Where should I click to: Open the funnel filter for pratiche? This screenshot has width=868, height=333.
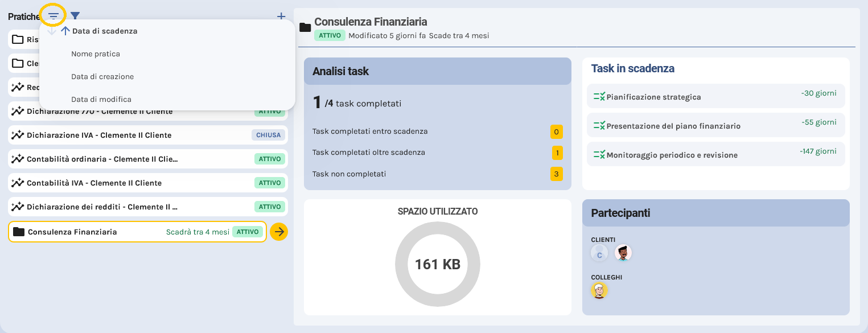coord(75,17)
